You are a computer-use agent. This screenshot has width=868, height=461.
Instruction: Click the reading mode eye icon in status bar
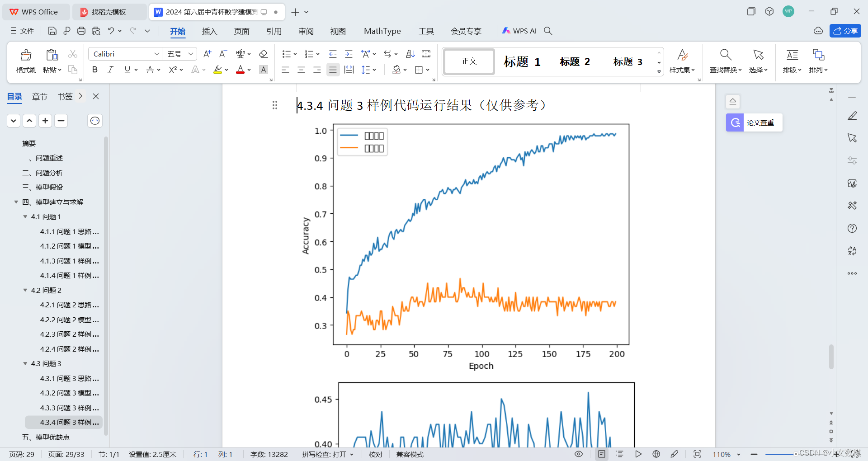(x=579, y=454)
